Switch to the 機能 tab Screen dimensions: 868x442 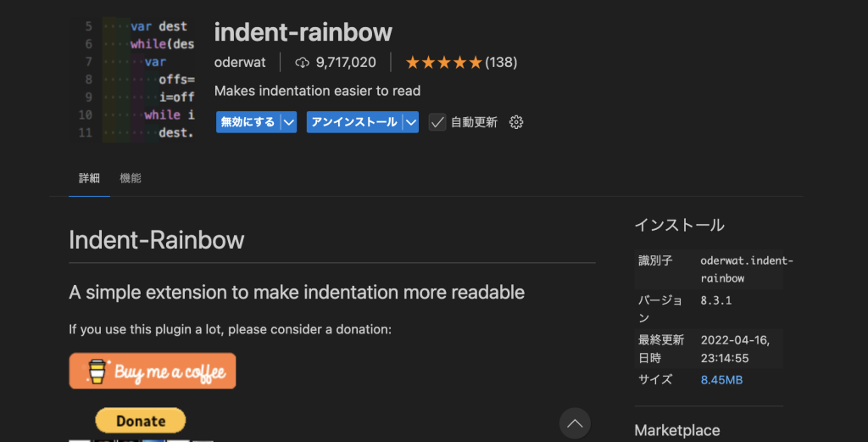coord(131,178)
